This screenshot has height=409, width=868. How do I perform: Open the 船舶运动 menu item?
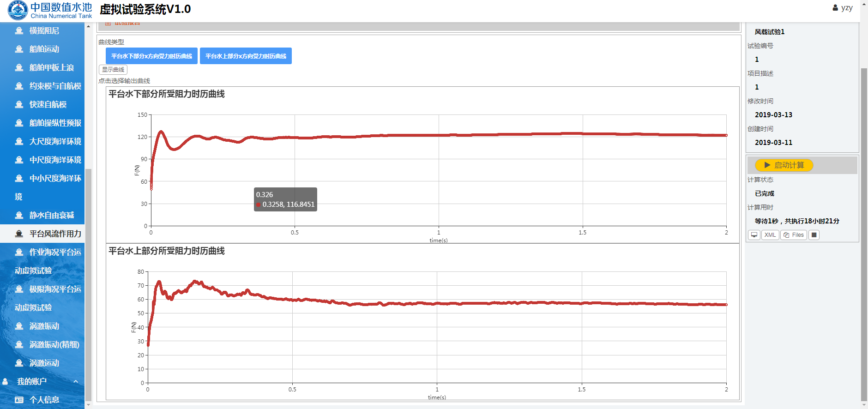pos(44,49)
